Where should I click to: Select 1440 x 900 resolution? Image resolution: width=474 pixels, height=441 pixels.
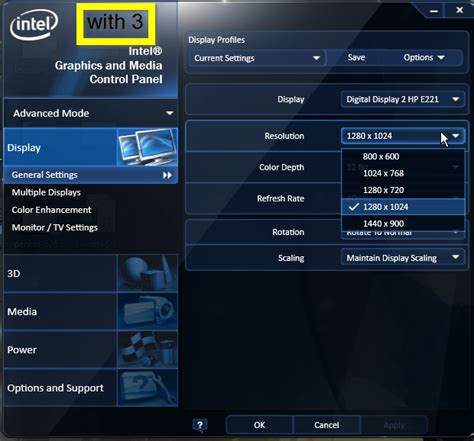403,223
